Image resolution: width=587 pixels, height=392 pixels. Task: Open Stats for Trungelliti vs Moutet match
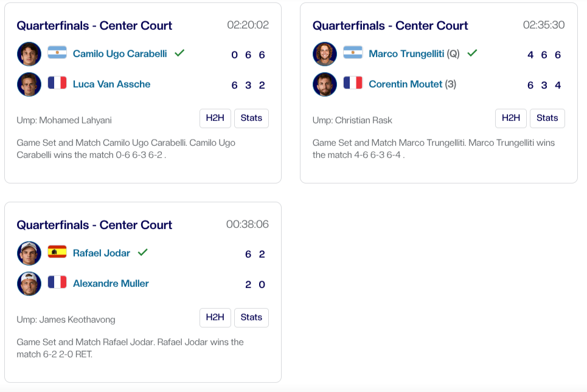pos(547,119)
